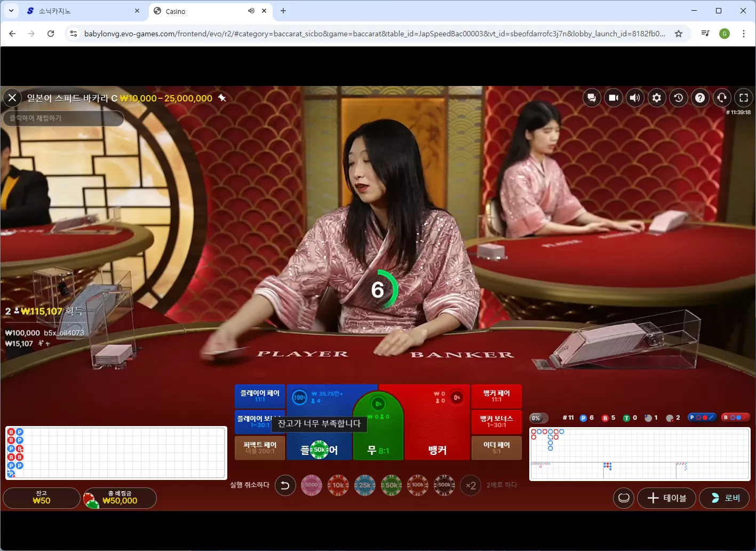Select the 100k chip

tap(418, 485)
